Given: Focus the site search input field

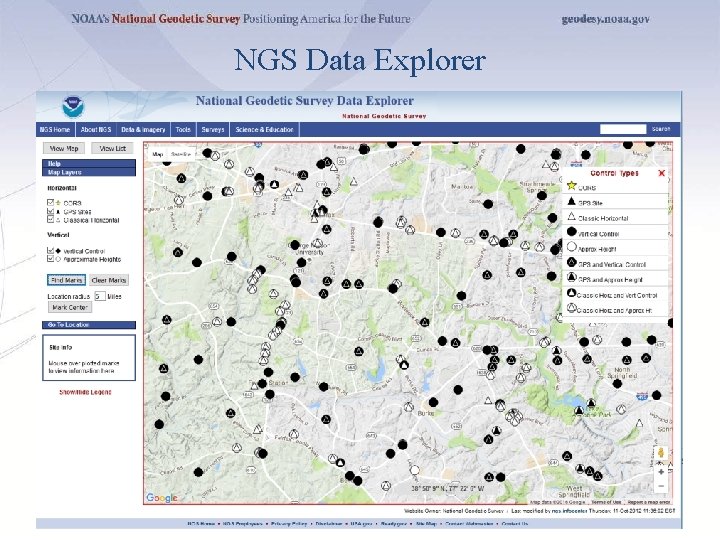Looking at the screenshot, I should coord(623,129).
